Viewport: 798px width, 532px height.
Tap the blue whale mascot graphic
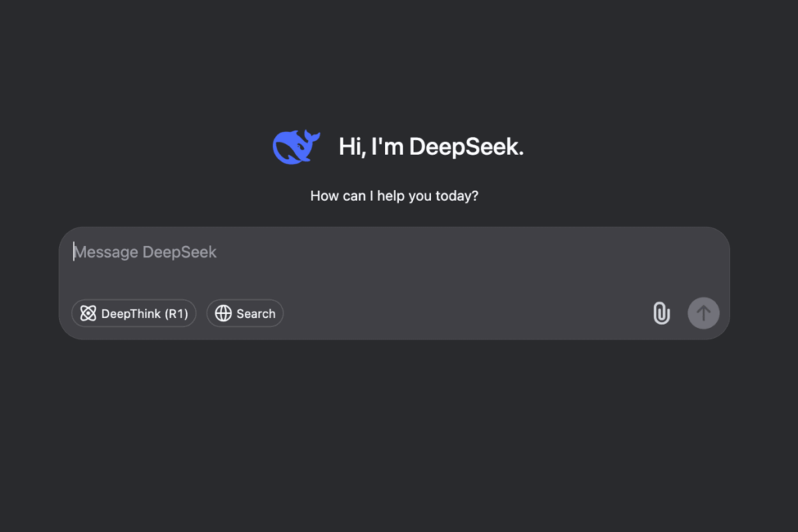click(296, 145)
